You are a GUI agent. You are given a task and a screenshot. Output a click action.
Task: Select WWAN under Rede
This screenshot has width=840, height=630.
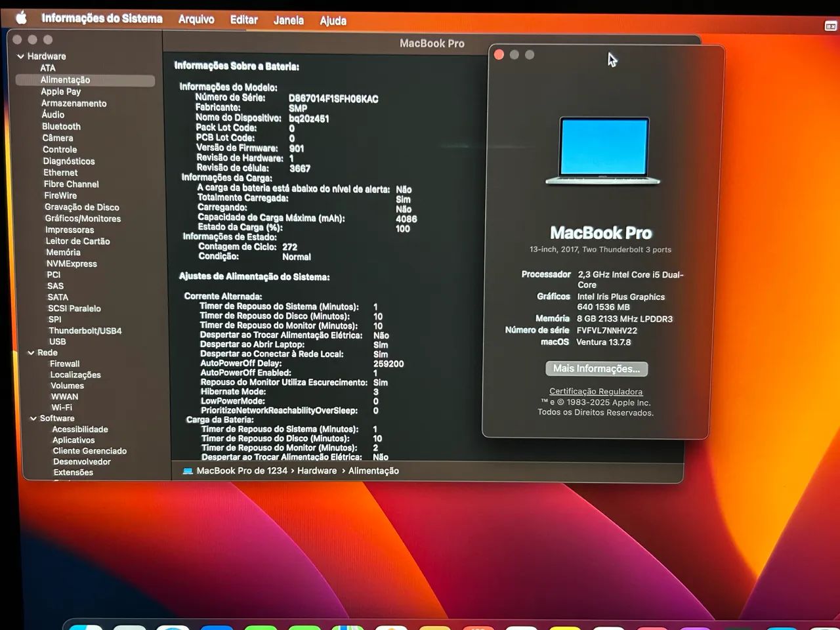point(64,397)
